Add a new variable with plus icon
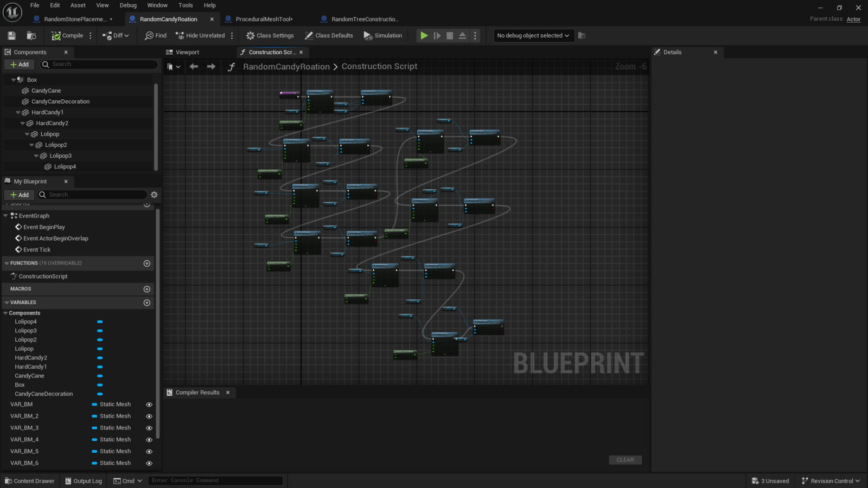 pyautogui.click(x=146, y=303)
